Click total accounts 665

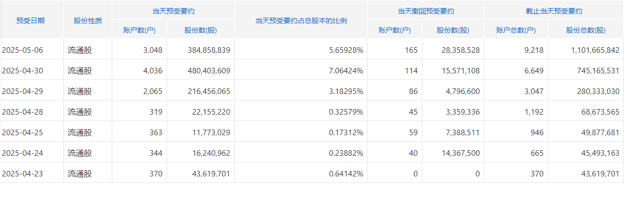tap(537, 153)
